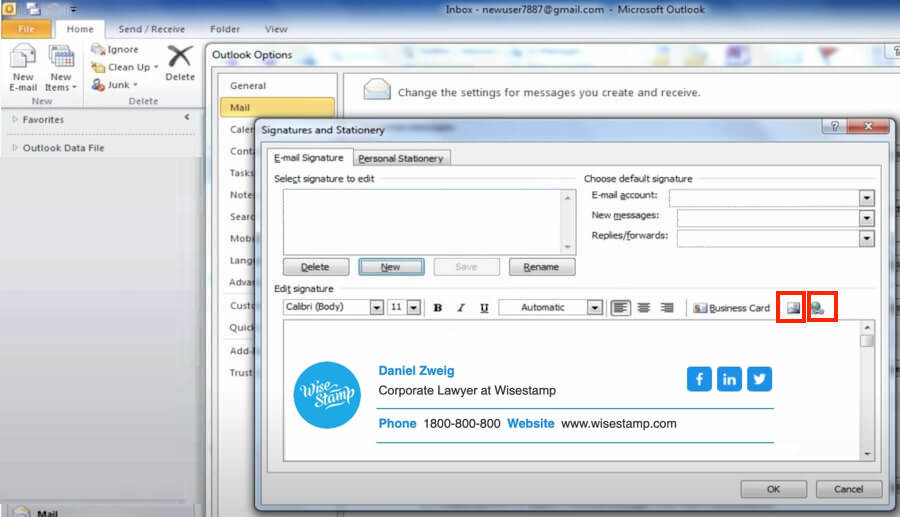Toggle bold formatting in signature editor
Screen dimensions: 900x517
(x=437, y=308)
